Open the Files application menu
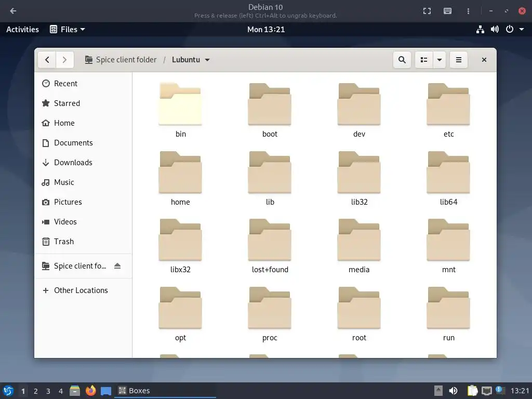532x399 pixels. (x=67, y=30)
